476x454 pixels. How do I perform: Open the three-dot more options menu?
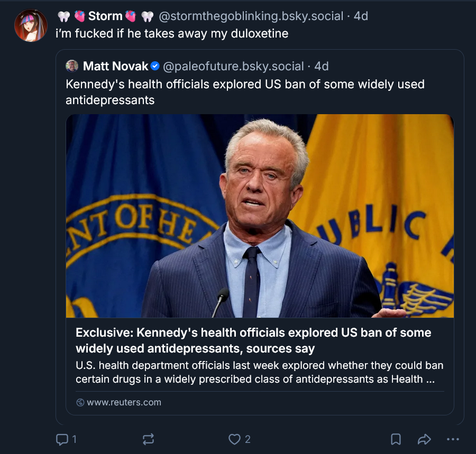[453, 439]
